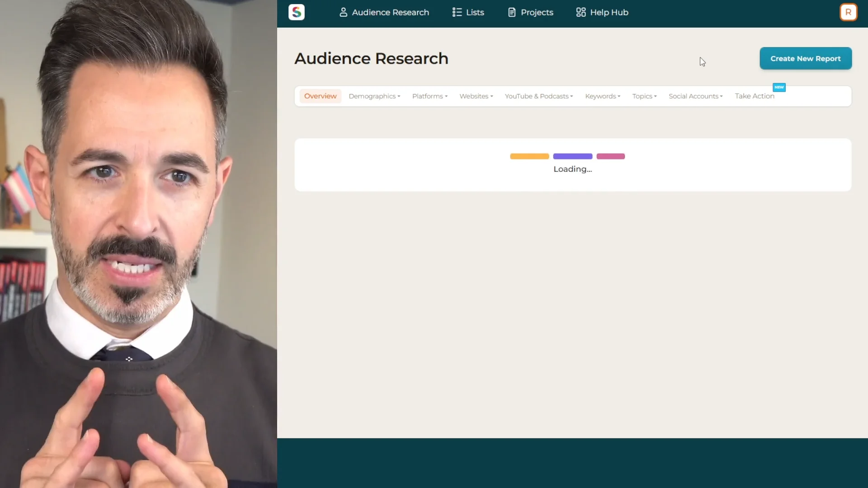The width and height of the screenshot is (868, 488).
Task: Click the purple loading progress bar
Action: (x=572, y=156)
